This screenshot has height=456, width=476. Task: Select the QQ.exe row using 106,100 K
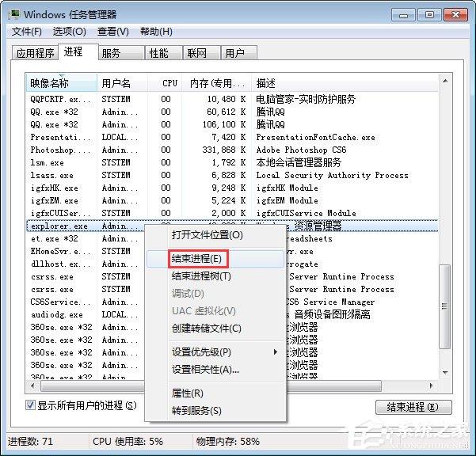tap(232, 124)
